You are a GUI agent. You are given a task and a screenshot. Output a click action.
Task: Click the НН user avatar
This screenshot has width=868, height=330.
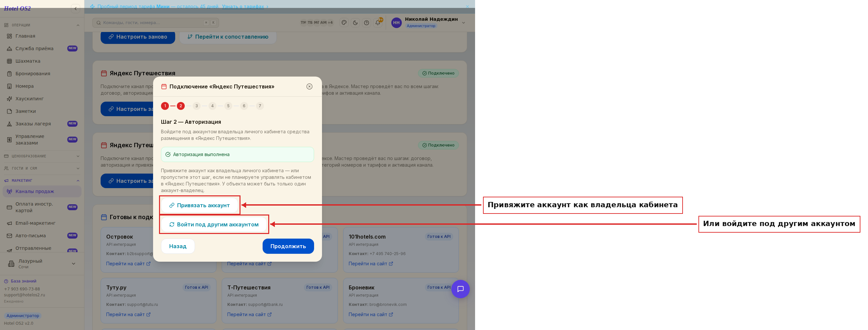[x=396, y=22]
